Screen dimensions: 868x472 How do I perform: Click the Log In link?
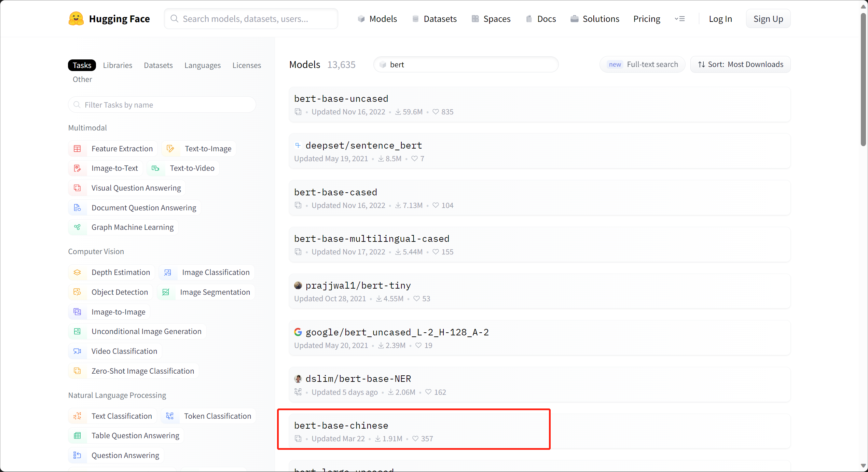click(x=720, y=19)
